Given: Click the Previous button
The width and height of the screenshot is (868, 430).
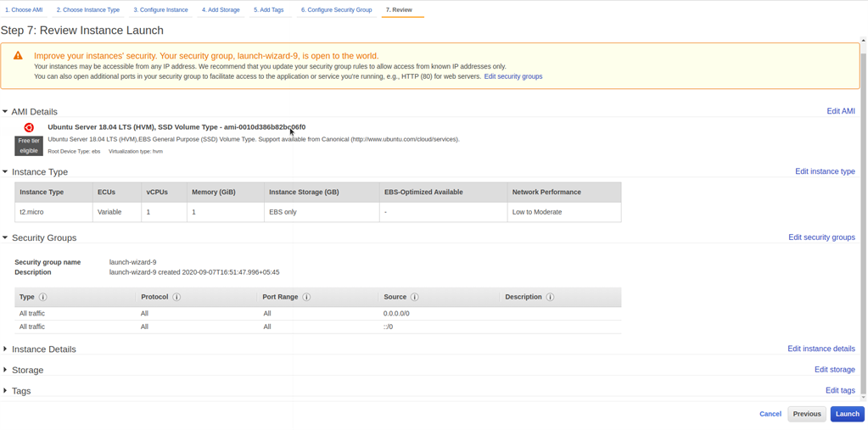Looking at the screenshot, I should (x=806, y=414).
